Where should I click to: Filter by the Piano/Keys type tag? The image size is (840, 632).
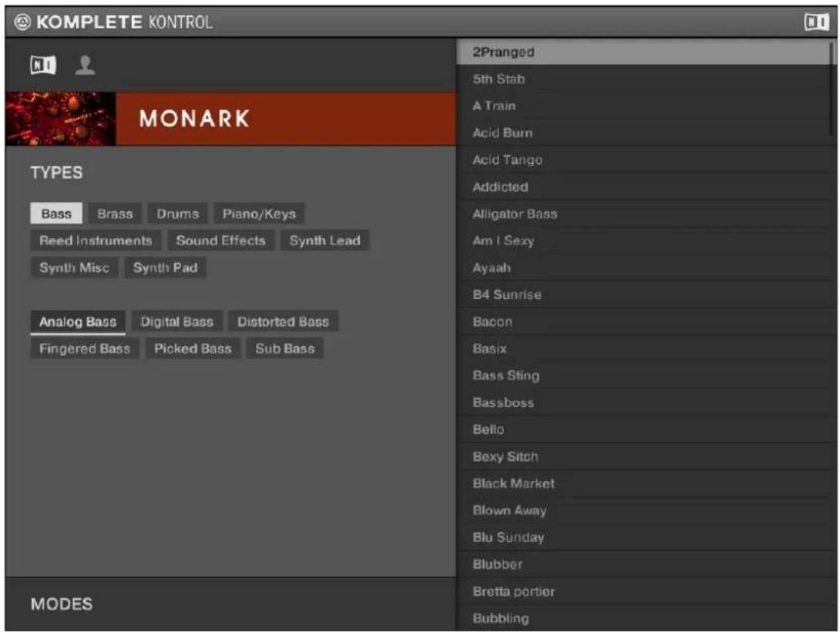click(259, 213)
